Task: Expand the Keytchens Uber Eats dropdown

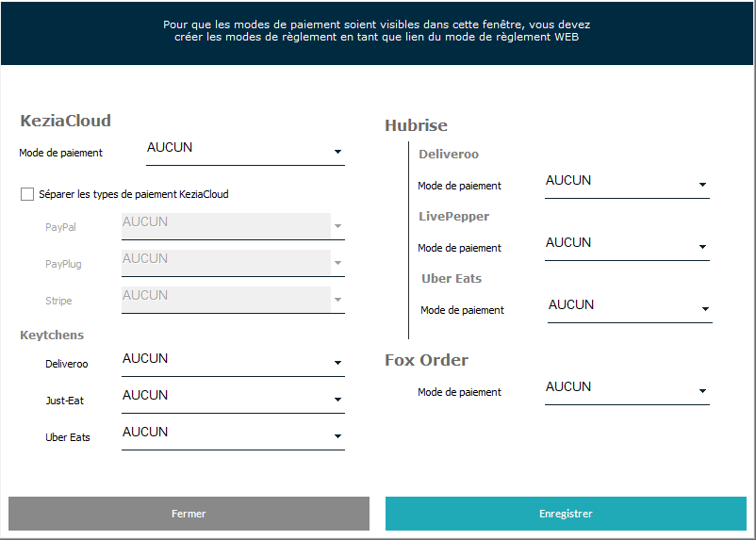Action: (337, 436)
